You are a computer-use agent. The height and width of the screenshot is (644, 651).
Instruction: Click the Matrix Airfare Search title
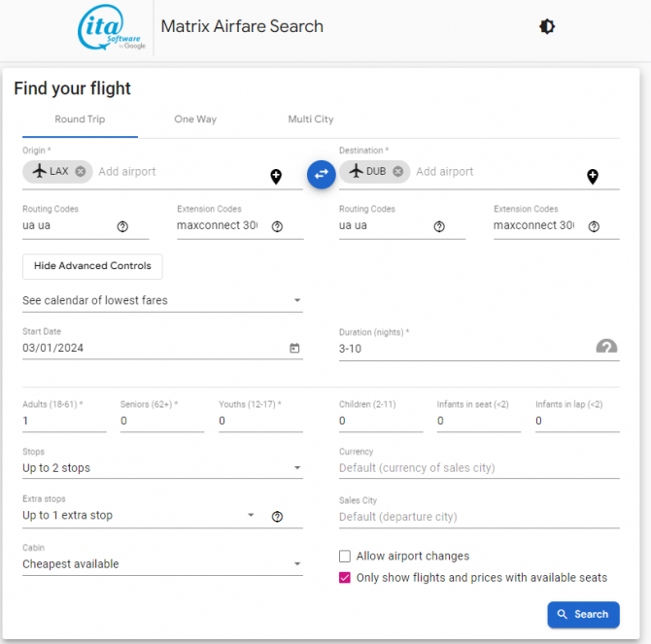coord(242,26)
